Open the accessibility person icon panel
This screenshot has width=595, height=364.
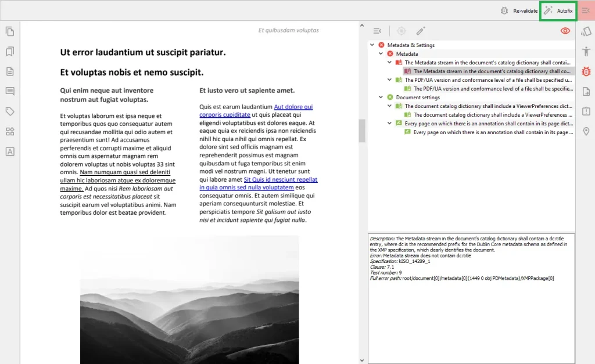[586, 51]
